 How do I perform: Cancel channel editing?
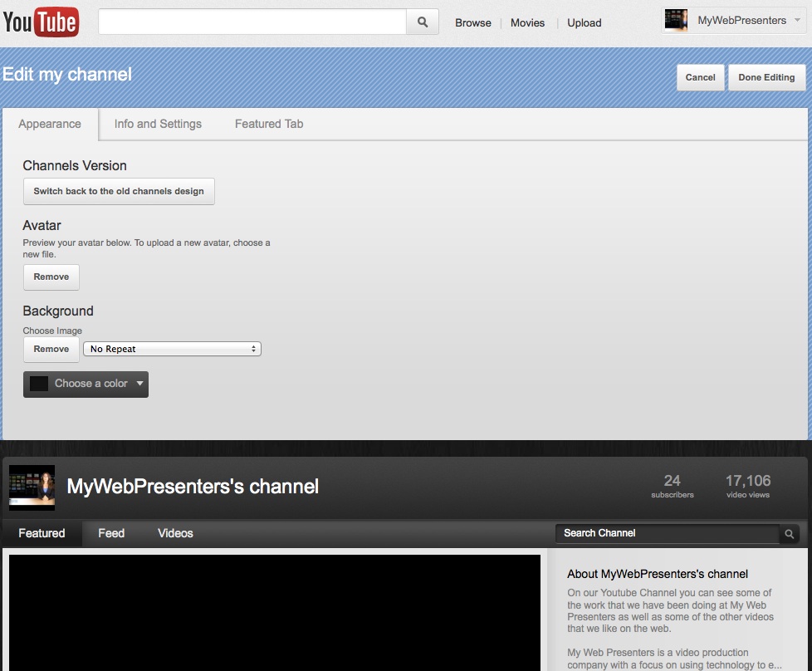click(700, 77)
